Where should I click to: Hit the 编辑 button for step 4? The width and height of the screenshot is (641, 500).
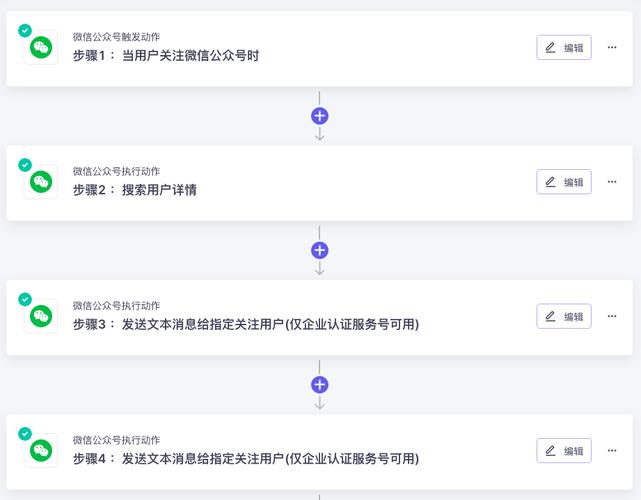pos(564,450)
